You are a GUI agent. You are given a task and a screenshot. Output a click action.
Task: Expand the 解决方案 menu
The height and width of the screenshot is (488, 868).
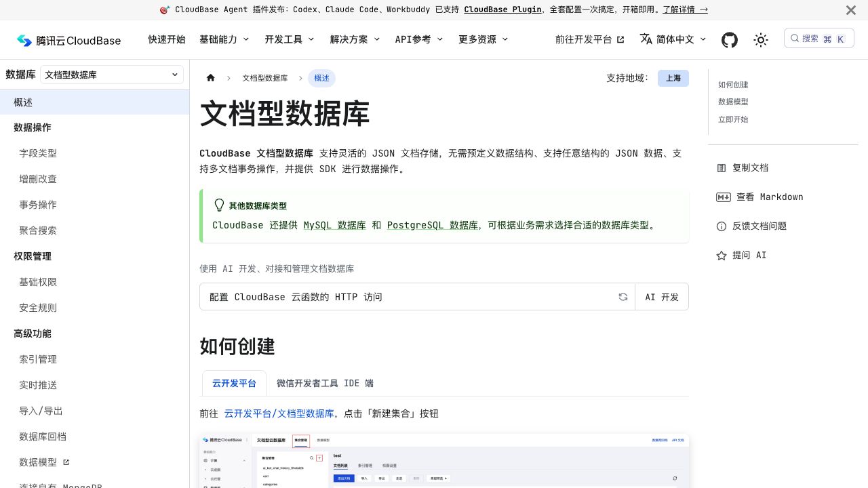tap(355, 39)
